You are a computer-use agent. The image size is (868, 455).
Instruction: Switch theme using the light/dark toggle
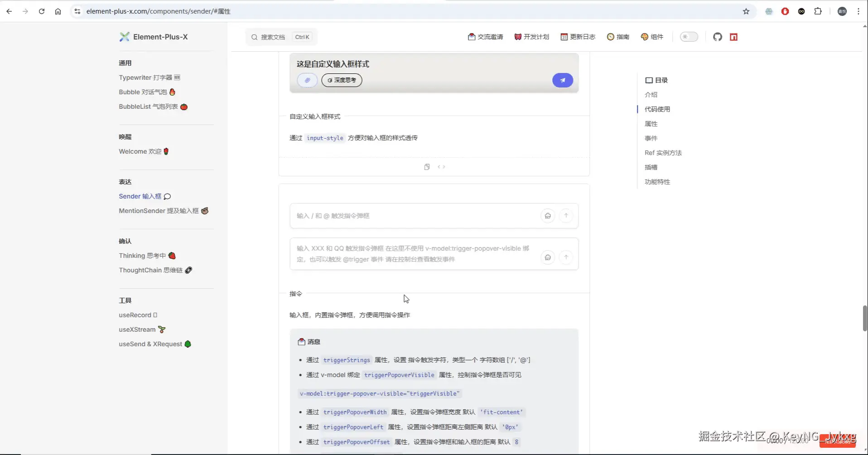click(689, 37)
